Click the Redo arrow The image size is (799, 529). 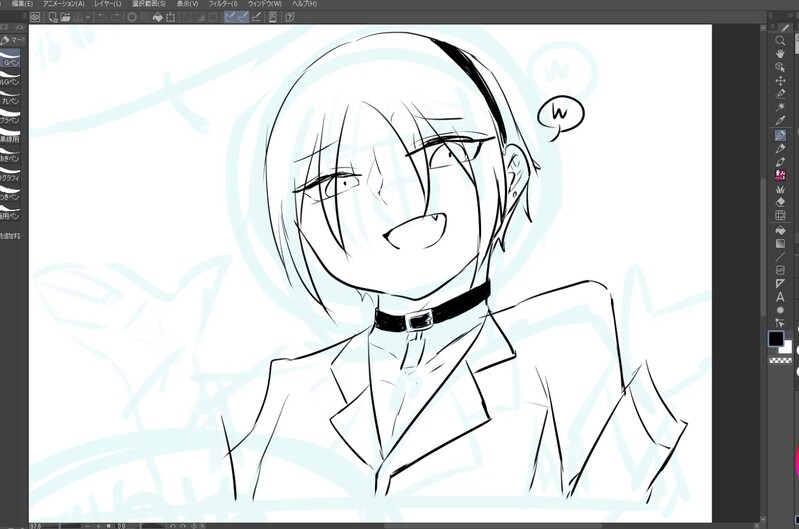point(115,17)
